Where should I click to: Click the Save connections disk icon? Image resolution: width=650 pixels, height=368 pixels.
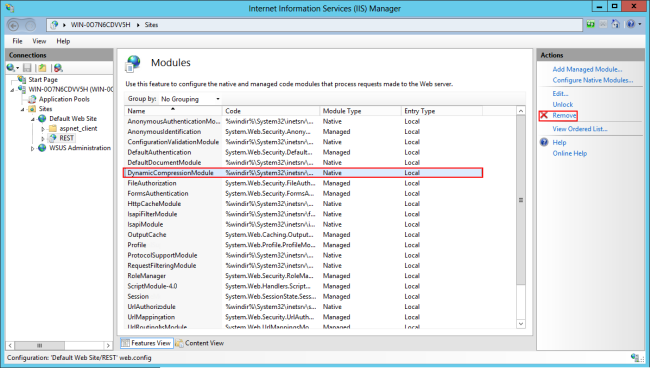pyautogui.click(x=27, y=68)
